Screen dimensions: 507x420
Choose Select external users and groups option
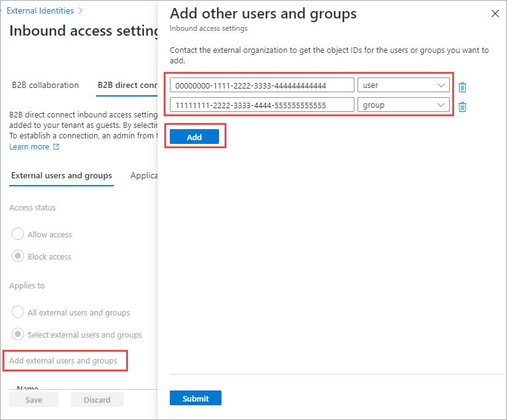18,335
